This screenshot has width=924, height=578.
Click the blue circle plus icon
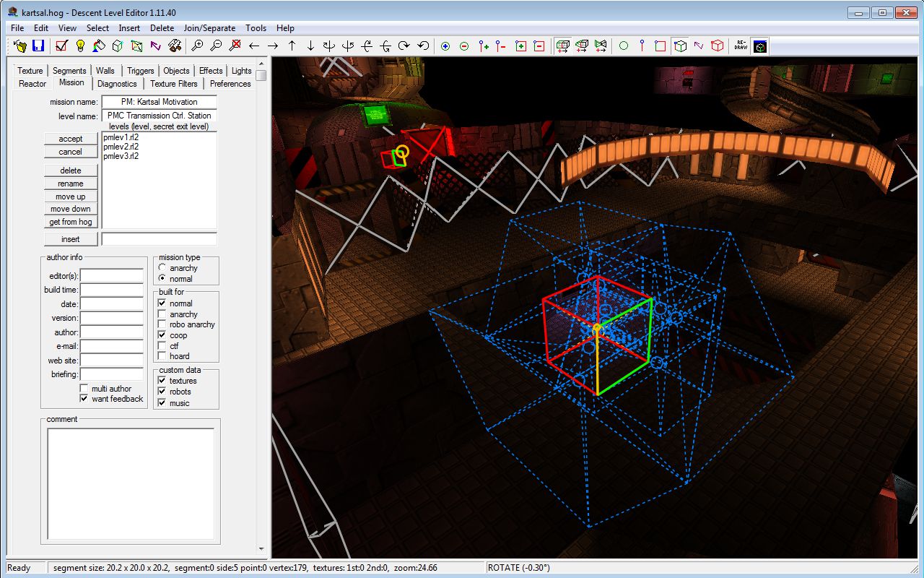pos(445,46)
